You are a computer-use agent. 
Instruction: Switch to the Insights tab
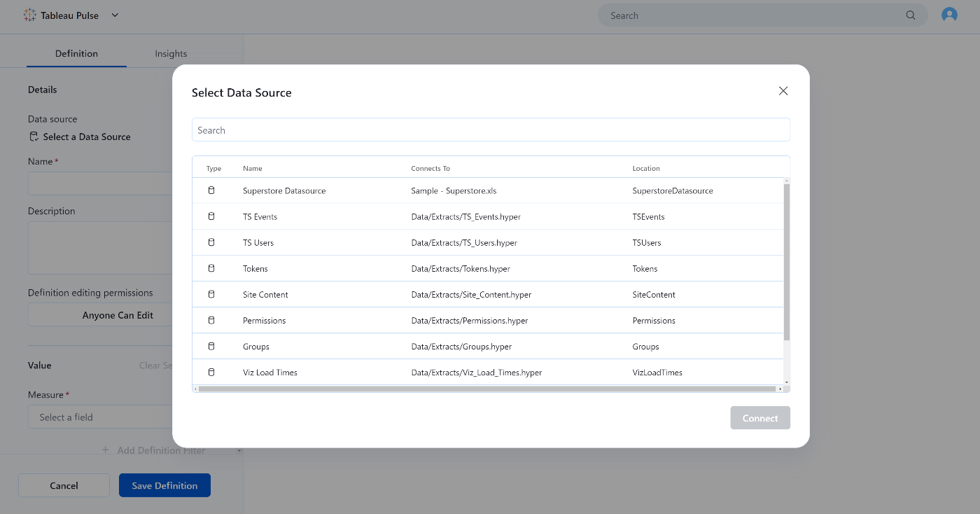pos(171,53)
